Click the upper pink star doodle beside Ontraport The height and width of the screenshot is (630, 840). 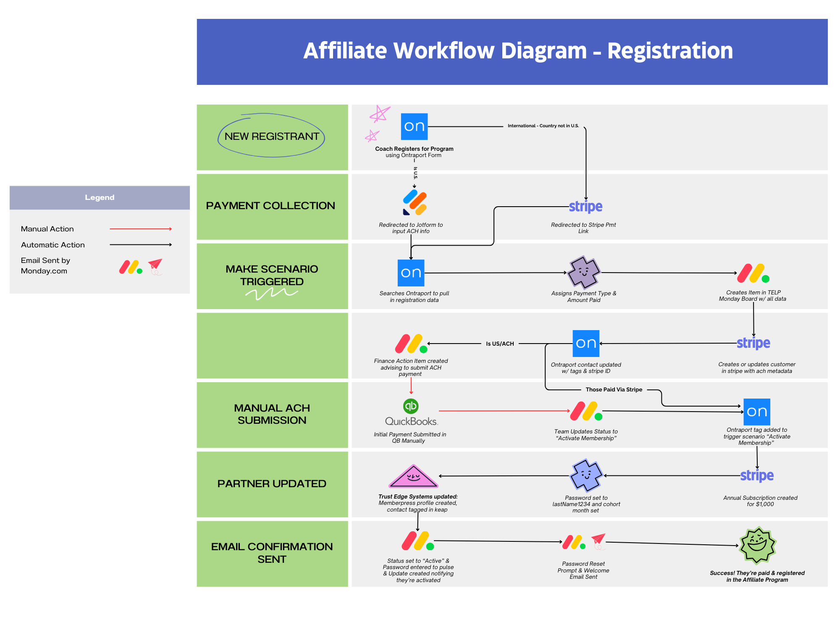(380, 113)
